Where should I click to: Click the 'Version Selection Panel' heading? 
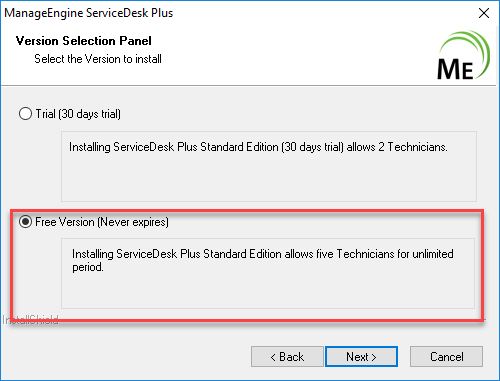point(84,41)
